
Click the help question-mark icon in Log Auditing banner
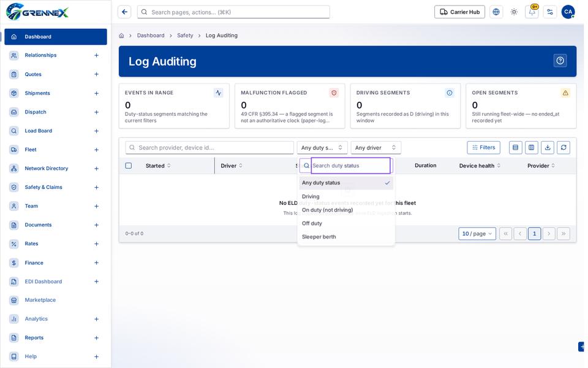point(560,61)
